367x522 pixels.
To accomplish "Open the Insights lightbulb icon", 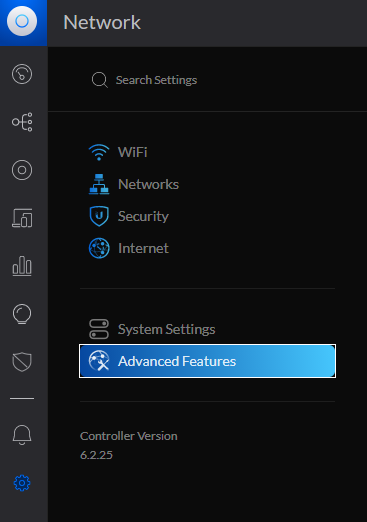I will 22,314.
